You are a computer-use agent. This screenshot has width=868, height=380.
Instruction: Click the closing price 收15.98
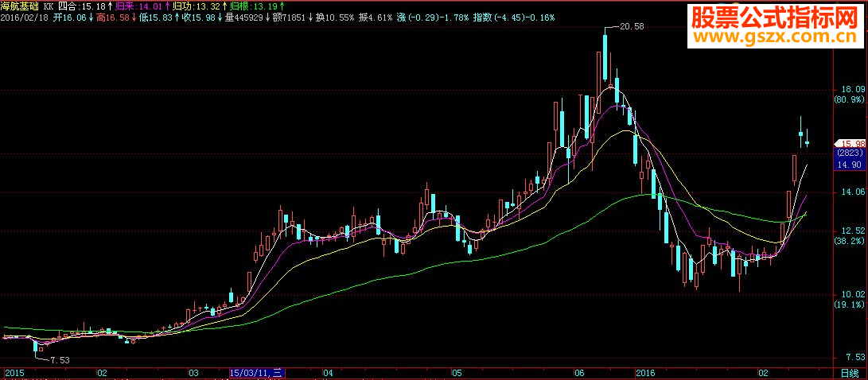[199, 17]
